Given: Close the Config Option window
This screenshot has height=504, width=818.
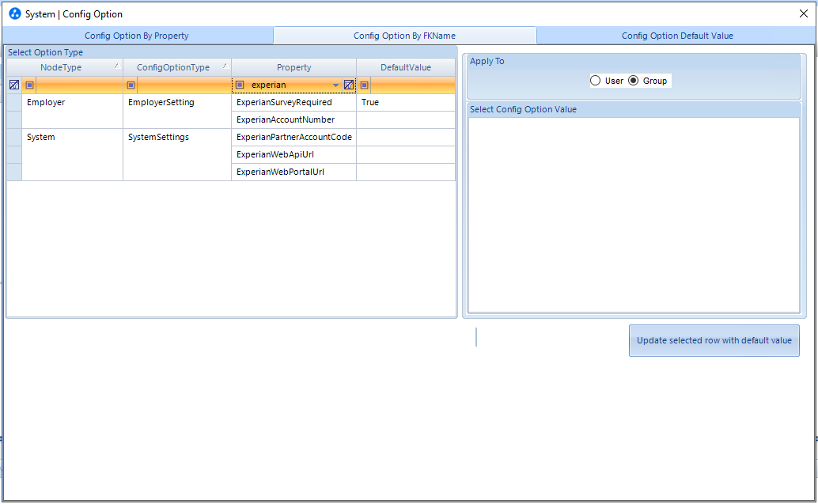Looking at the screenshot, I should coord(804,13).
